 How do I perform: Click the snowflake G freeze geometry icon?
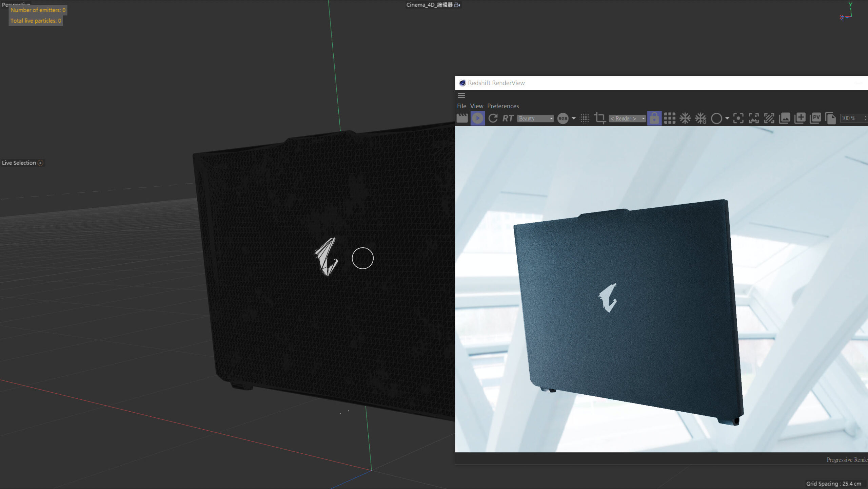(x=701, y=118)
